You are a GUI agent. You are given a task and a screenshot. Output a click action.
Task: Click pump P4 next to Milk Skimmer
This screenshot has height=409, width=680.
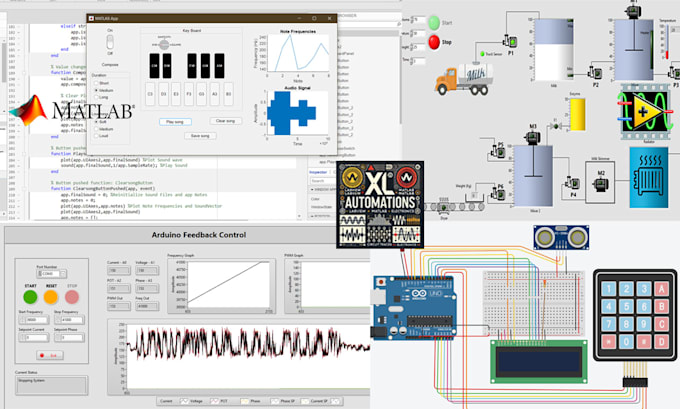pyautogui.click(x=572, y=183)
